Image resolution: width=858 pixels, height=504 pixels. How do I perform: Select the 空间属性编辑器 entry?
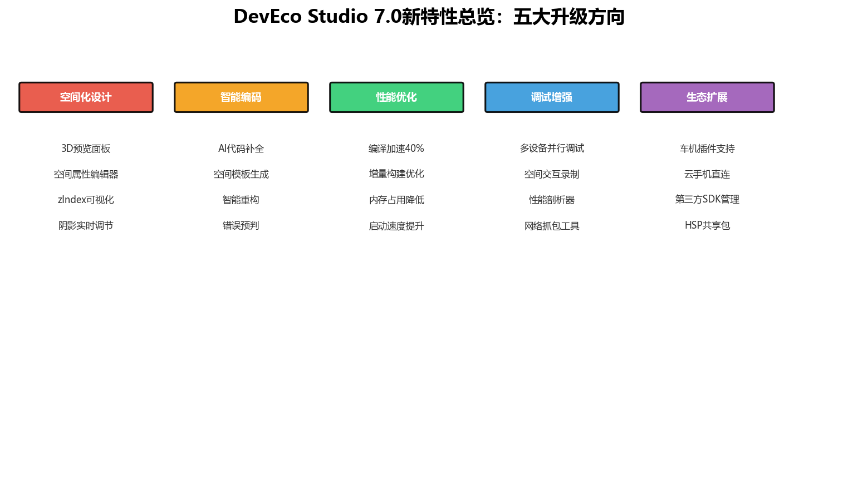[86, 174]
